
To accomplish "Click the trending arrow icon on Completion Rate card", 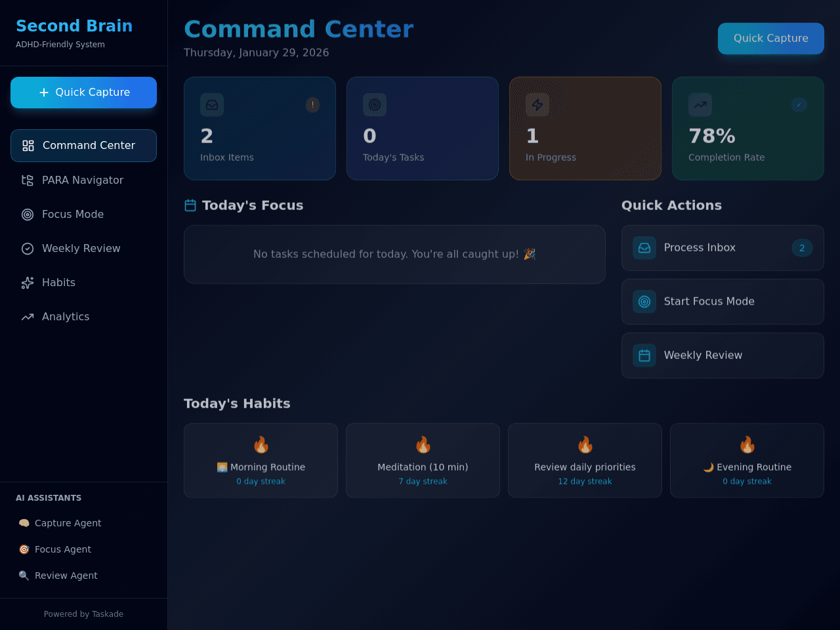I will (x=700, y=105).
